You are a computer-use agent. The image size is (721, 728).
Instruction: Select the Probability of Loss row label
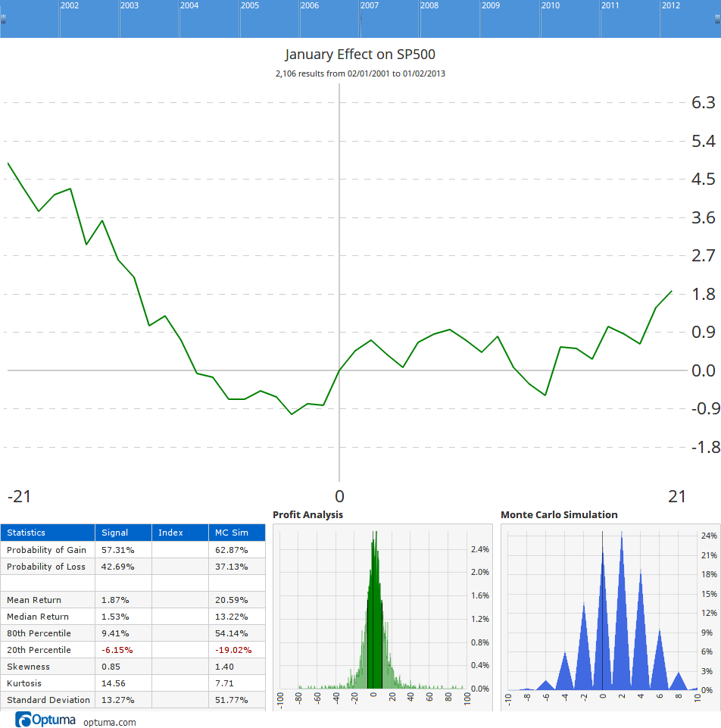pyautogui.click(x=46, y=567)
